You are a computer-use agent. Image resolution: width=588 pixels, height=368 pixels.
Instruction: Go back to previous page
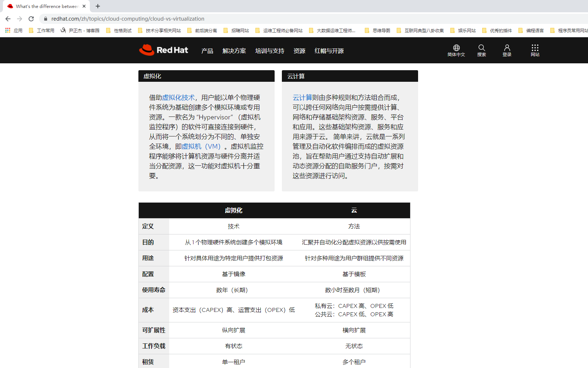(8, 19)
